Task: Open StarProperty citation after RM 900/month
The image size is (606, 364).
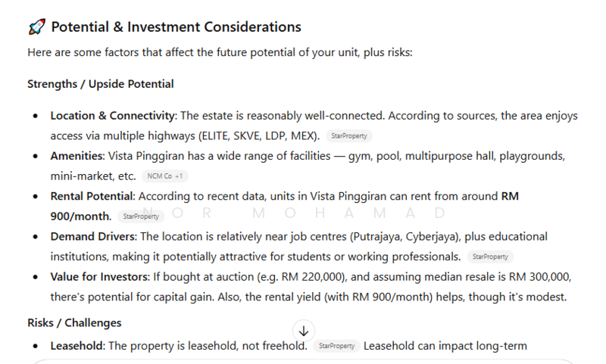Action: click(141, 216)
